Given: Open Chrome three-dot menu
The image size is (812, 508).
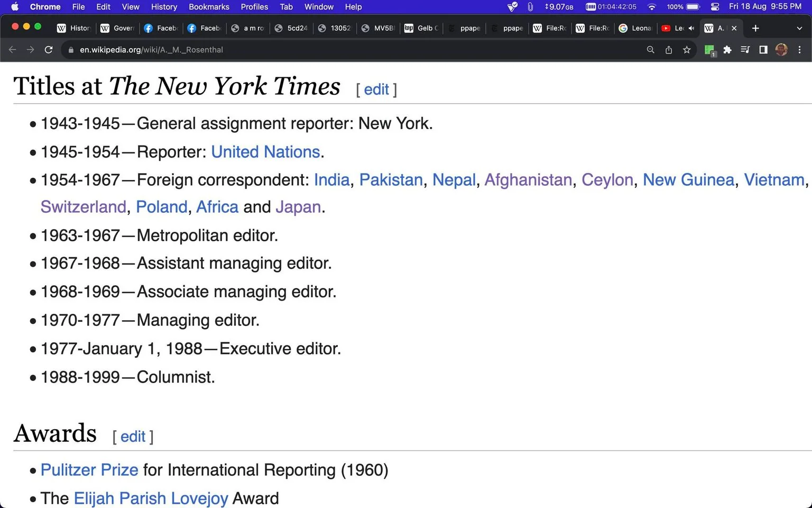Looking at the screenshot, I should (799, 50).
